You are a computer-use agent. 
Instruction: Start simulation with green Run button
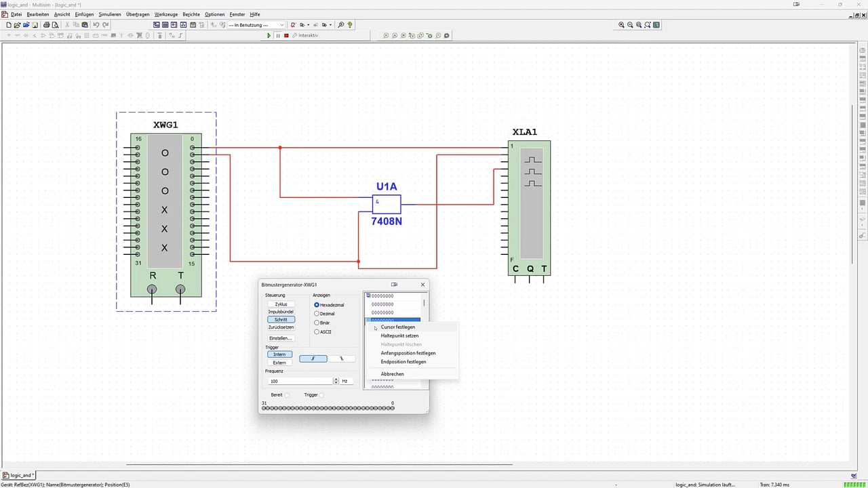coord(269,35)
